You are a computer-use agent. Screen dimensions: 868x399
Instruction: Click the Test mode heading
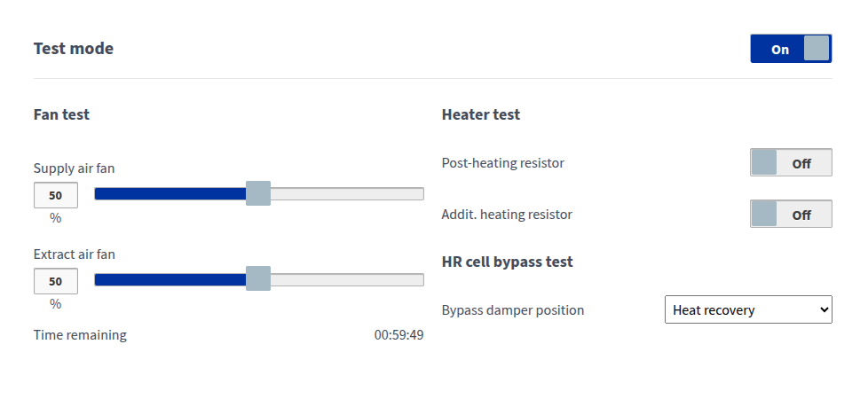tap(73, 49)
